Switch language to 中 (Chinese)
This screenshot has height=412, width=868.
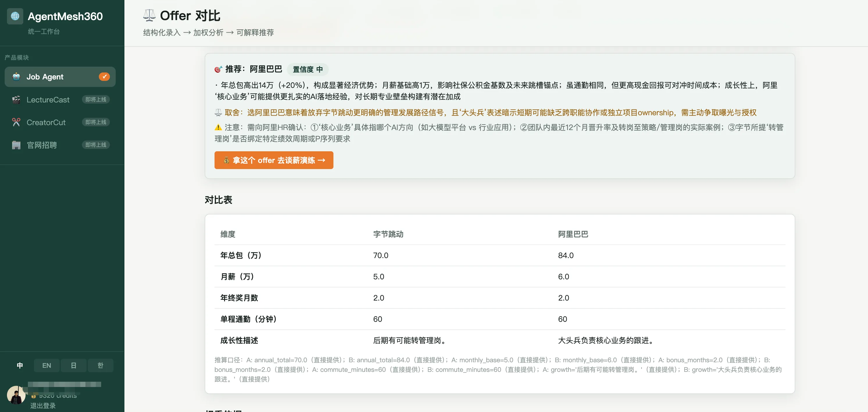pyautogui.click(x=20, y=365)
